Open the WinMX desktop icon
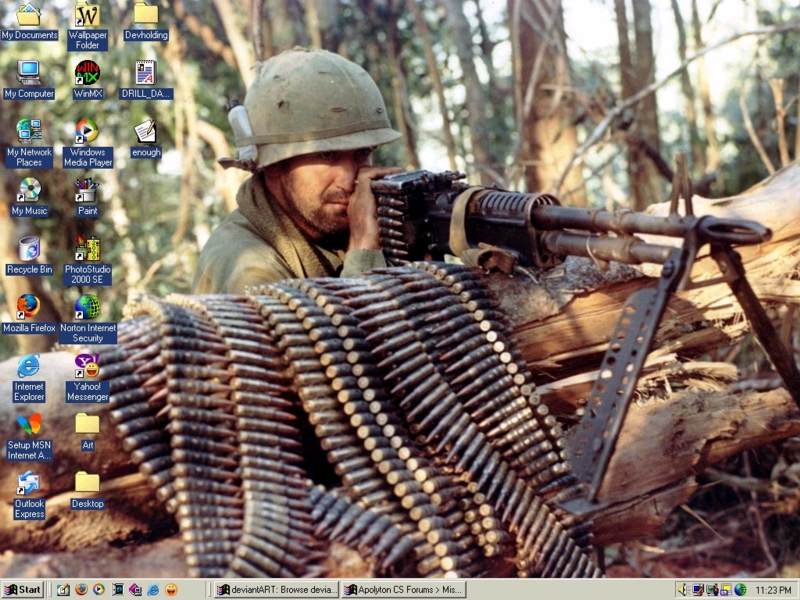The width and height of the screenshot is (800, 600). 87,73
